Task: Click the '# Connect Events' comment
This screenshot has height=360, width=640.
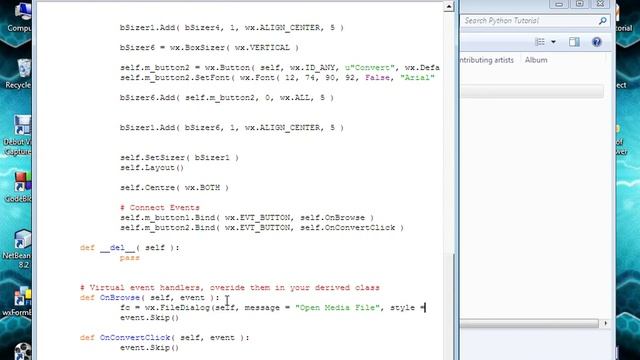Action: pyautogui.click(x=160, y=207)
